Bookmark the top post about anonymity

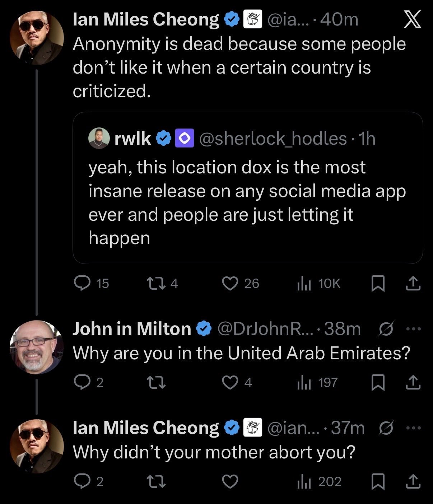point(377,284)
